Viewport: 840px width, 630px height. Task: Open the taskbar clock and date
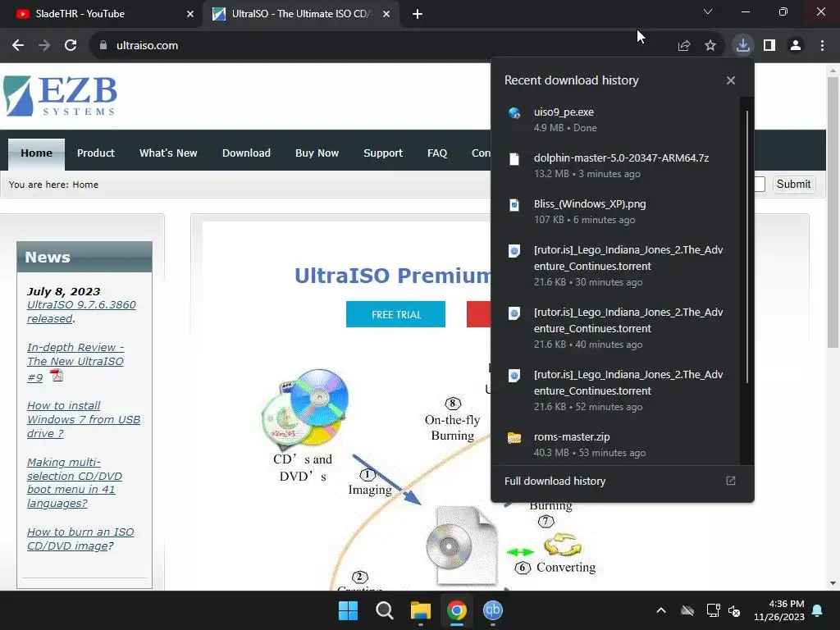[779, 610]
